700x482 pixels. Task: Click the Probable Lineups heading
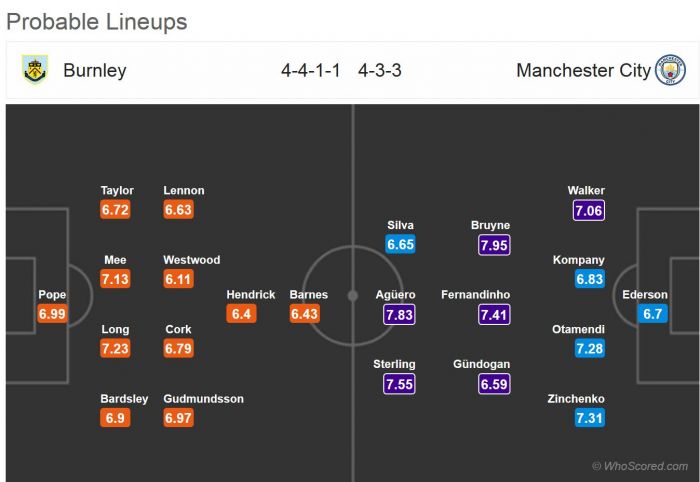[x=97, y=21]
